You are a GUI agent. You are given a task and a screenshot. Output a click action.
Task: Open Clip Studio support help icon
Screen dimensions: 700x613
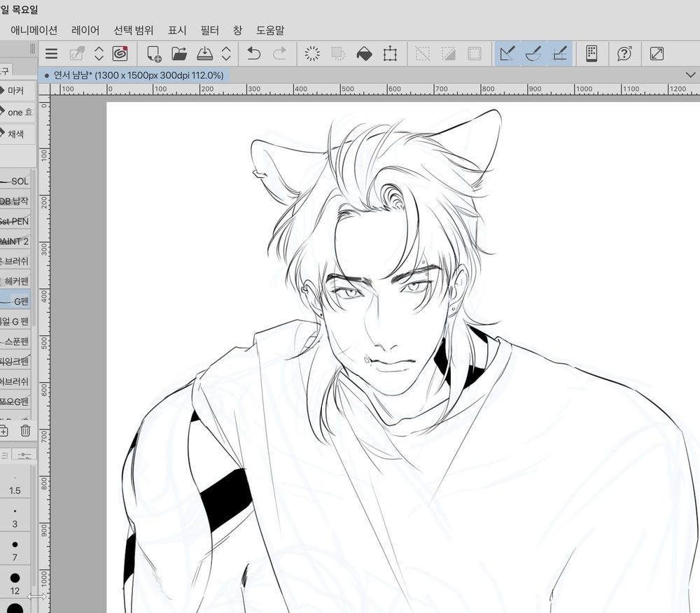point(624,54)
